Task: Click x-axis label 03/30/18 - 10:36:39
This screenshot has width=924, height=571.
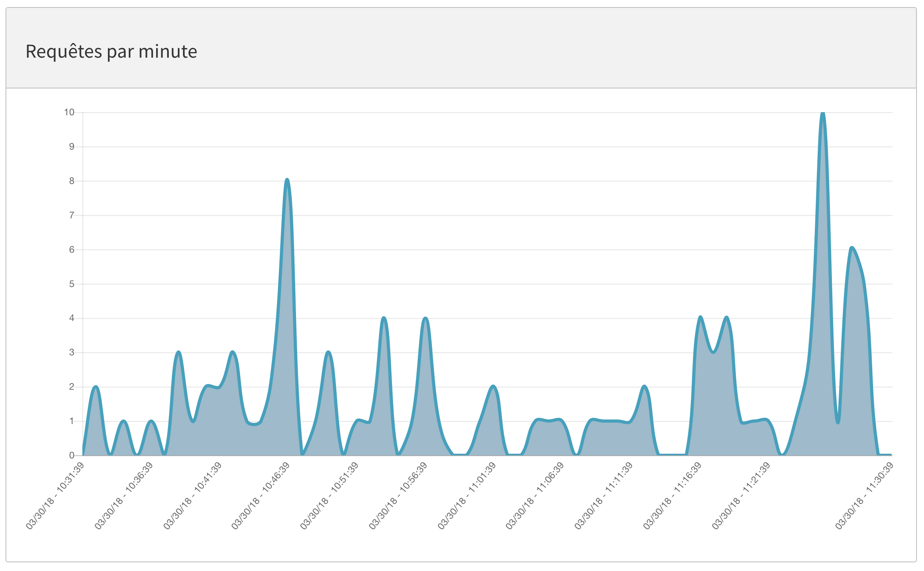Action: [124, 496]
